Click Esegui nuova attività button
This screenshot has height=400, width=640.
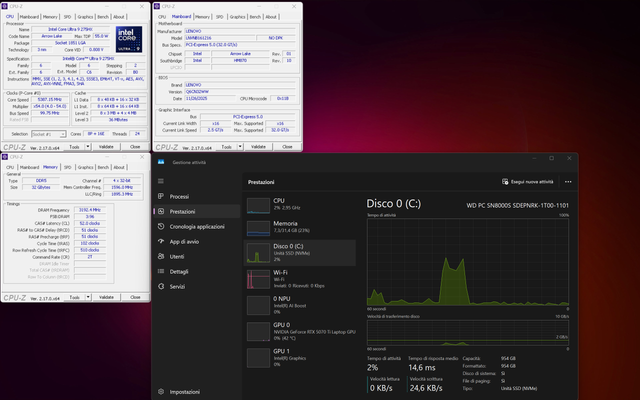click(527, 182)
